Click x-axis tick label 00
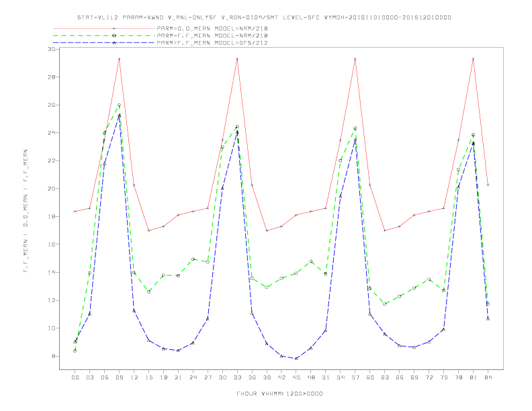 [x=75, y=377]
